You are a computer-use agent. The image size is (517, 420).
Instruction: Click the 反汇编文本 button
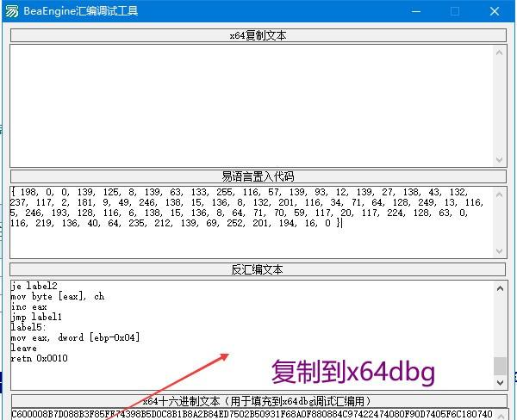(x=258, y=269)
